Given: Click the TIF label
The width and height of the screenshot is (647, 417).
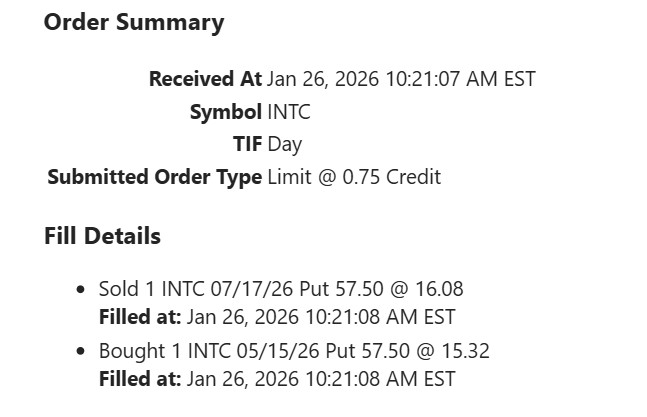Looking at the screenshot, I should [247, 144].
